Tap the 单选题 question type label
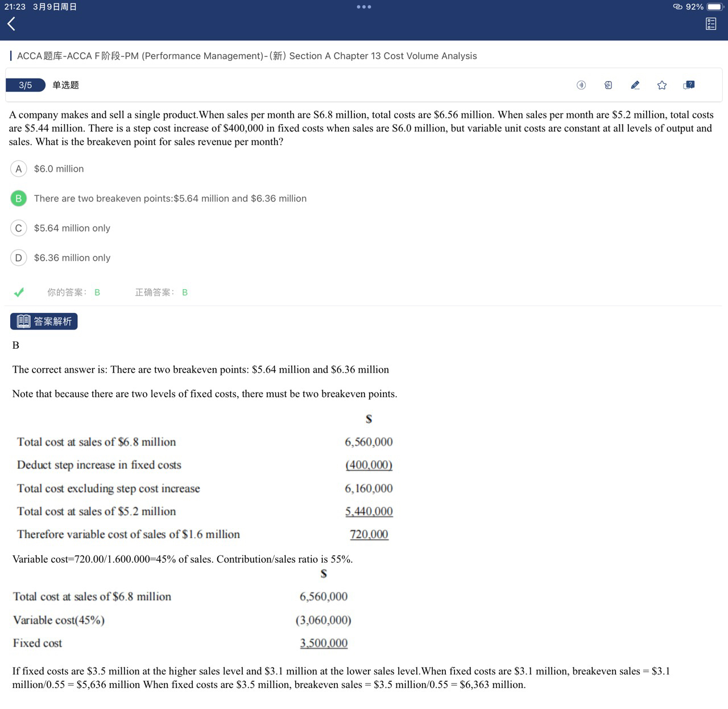 click(65, 85)
